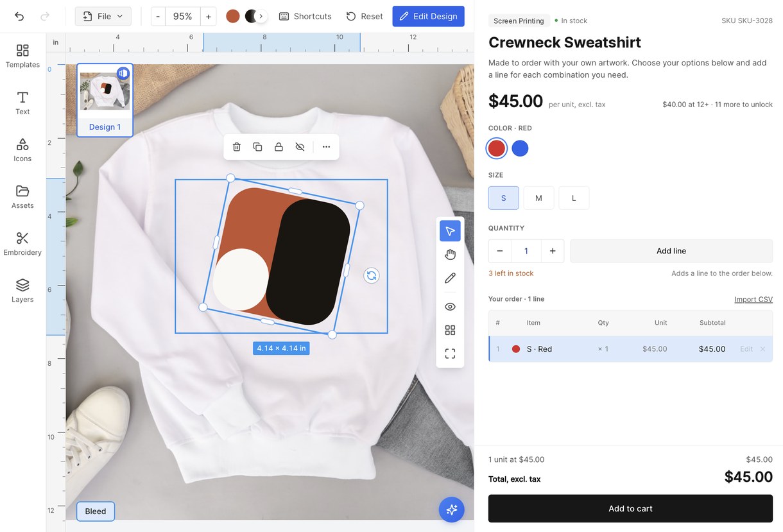Select the Design 1 thumbnail
The height and width of the screenshot is (532, 783).
[x=105, y=100]
